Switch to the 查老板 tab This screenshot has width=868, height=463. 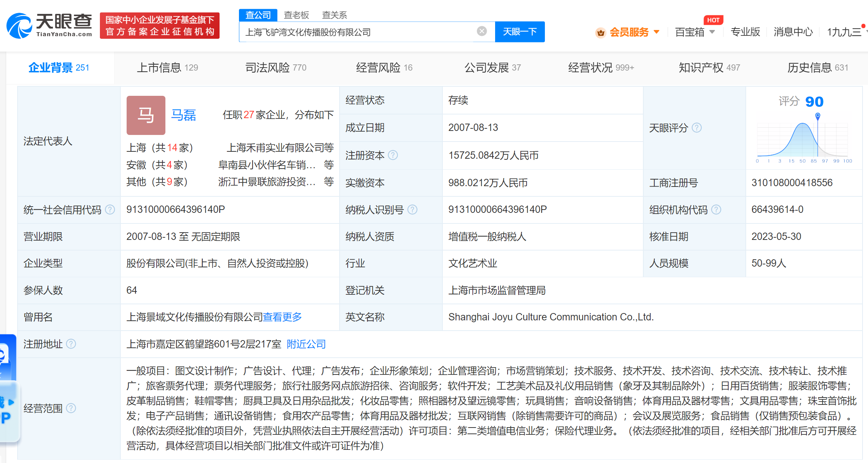click(296, 15)
